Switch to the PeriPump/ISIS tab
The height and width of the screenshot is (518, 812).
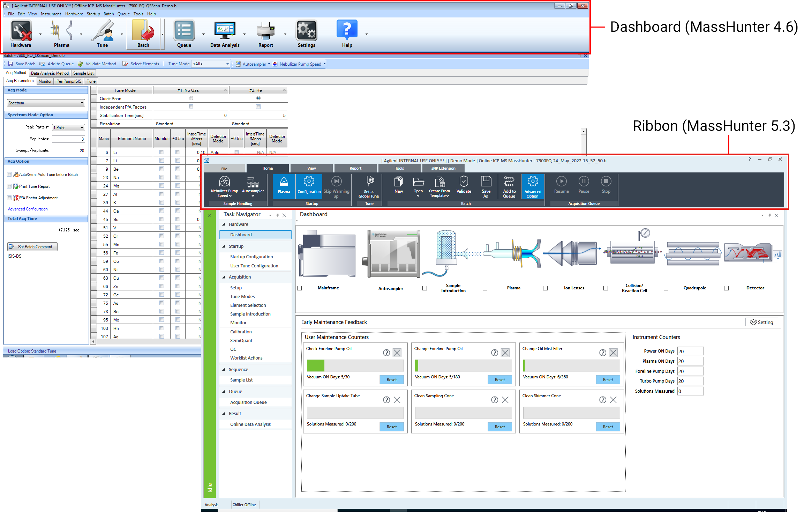coord(69,81)
